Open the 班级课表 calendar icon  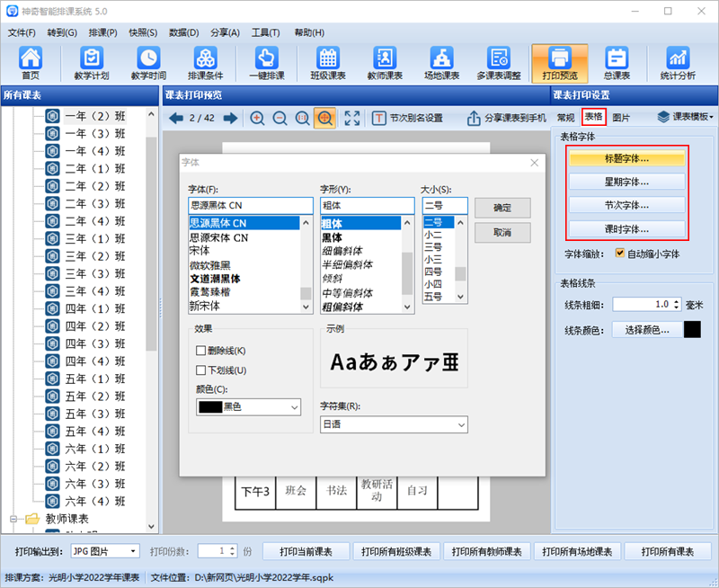pyautogui.click(x=328, y=63)
